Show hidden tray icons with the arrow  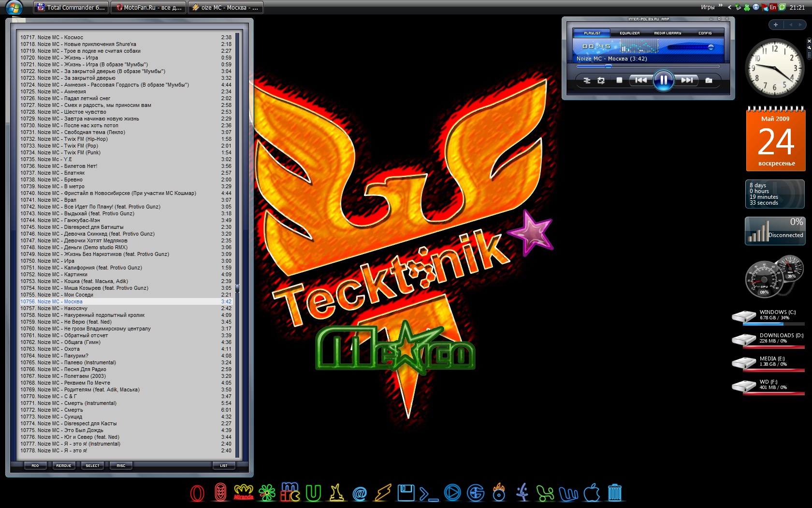pyautogui.click(x=729, y=7)
